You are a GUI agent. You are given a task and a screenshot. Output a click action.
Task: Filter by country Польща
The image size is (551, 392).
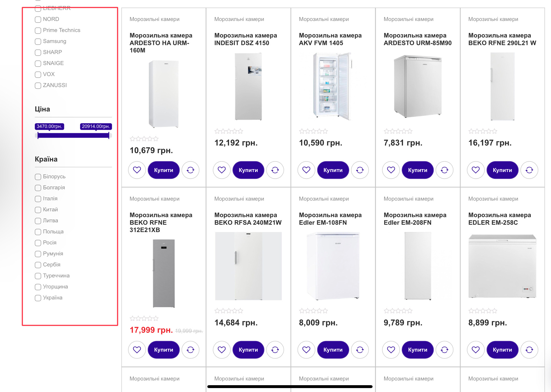coord(38,232)
